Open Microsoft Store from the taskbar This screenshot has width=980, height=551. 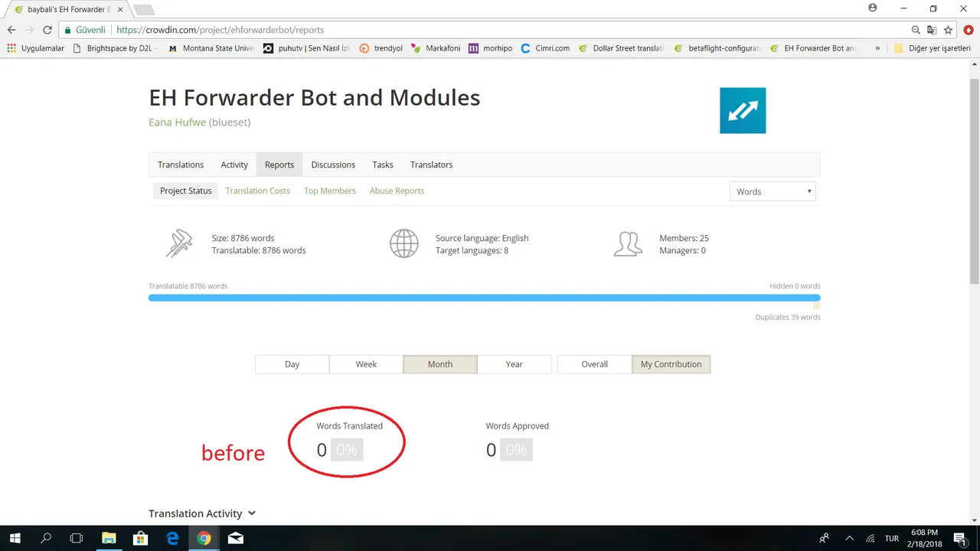140,538
